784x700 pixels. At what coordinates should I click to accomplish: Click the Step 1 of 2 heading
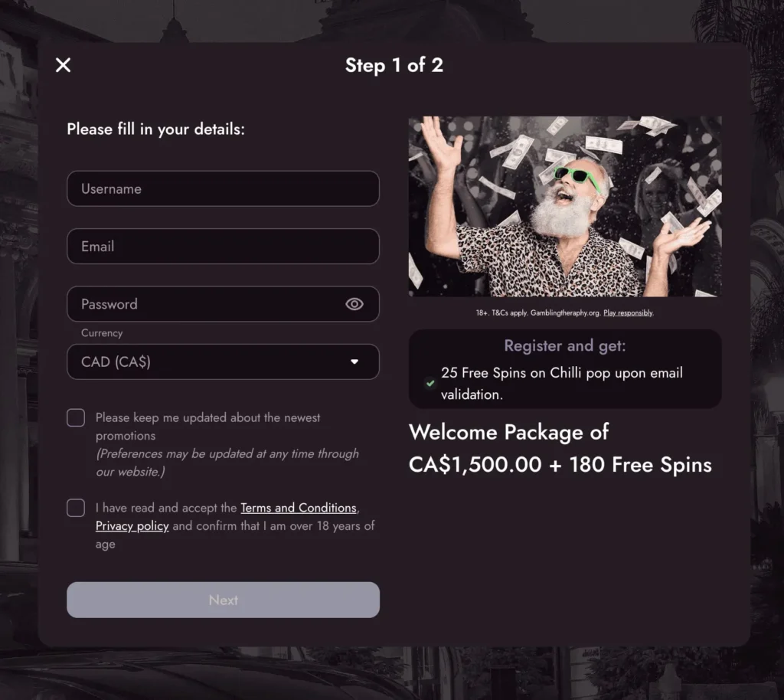coord(394,65)
